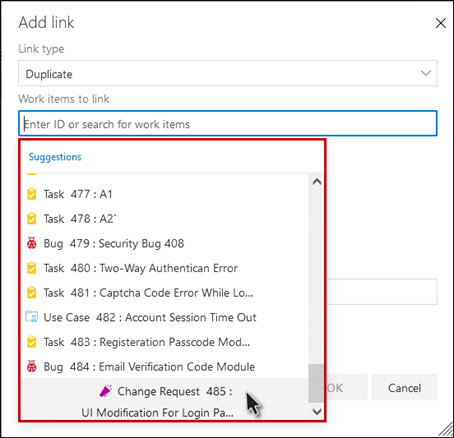Click the Change Request 485 megaphone icon

(x=106, y=391)
